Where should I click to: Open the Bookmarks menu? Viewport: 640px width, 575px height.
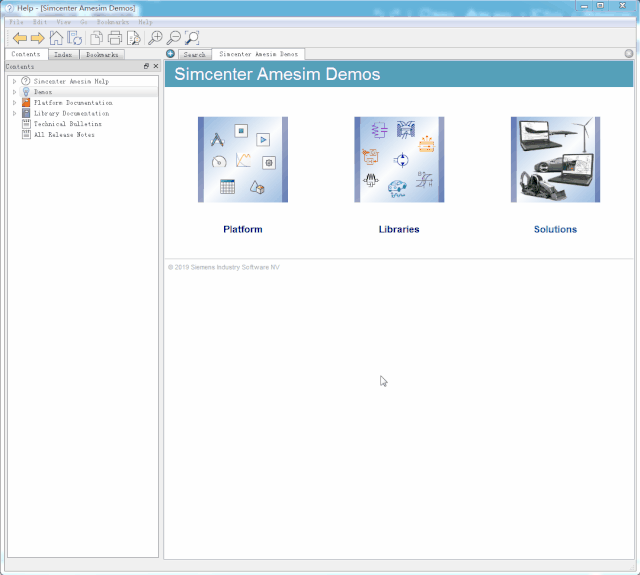[113, 22]
